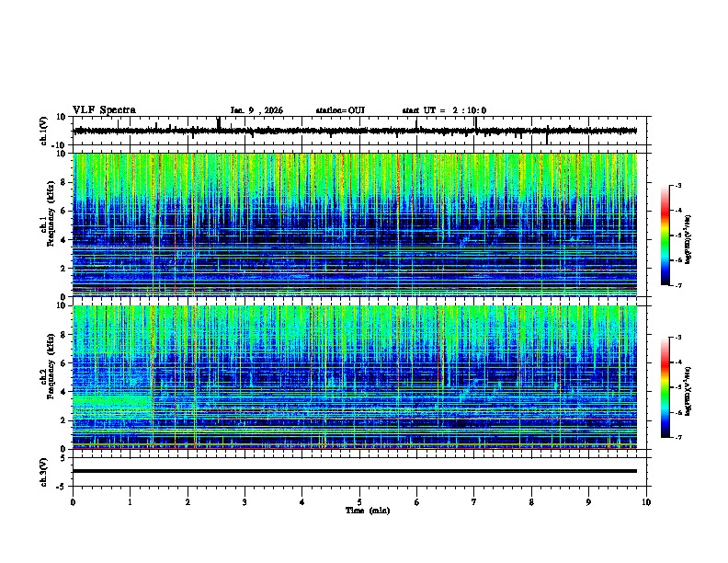Click the ch.1 colorbar log(PSD) label

coord(688,239)
